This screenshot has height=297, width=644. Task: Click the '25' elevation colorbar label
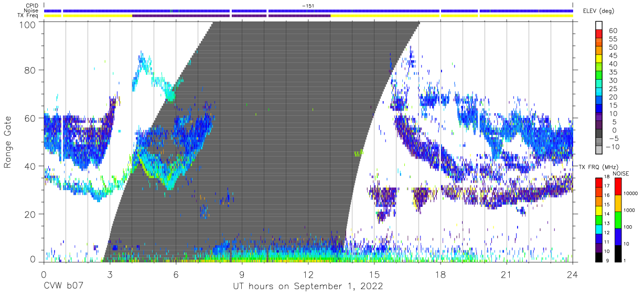click(613, 89)
